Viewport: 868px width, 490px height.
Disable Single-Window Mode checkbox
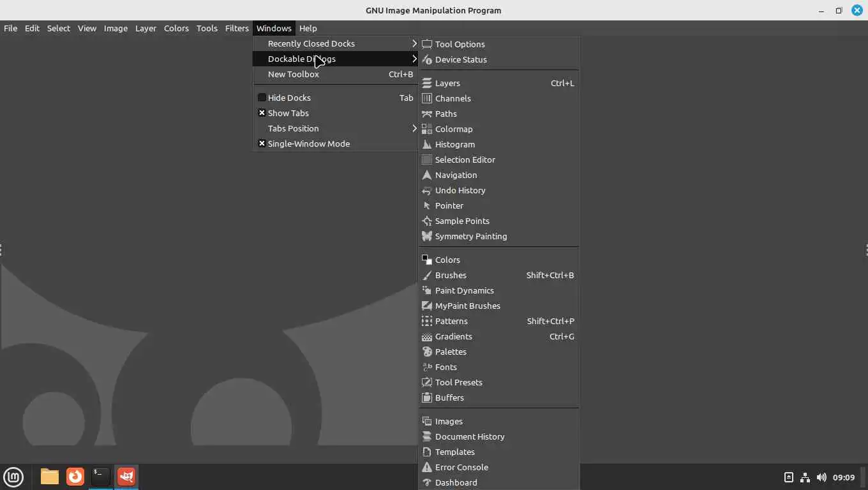pos(262,144)
